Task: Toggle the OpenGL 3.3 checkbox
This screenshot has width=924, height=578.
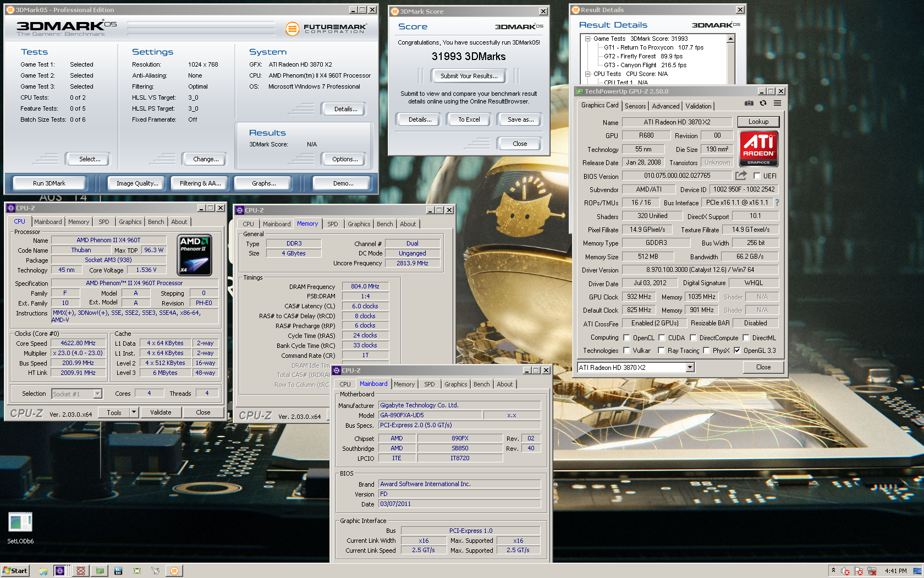Action: point(737,350)
